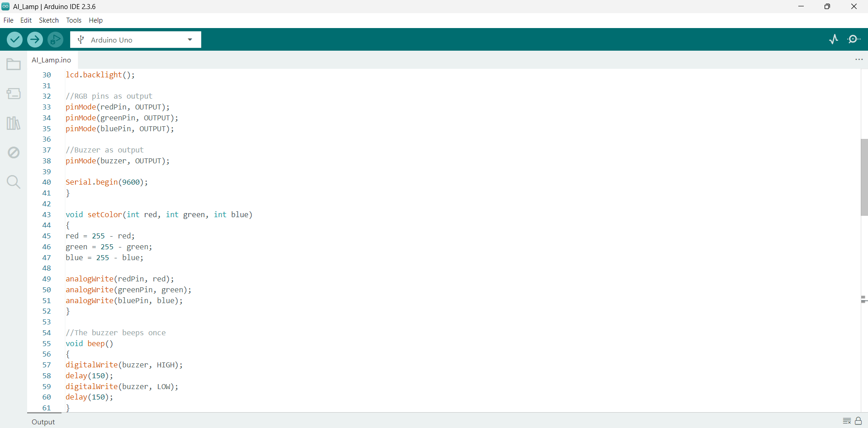Click the 'delay(150);' on line 58
The height and width of the screenshot is (428, 868).
[90, 376]
